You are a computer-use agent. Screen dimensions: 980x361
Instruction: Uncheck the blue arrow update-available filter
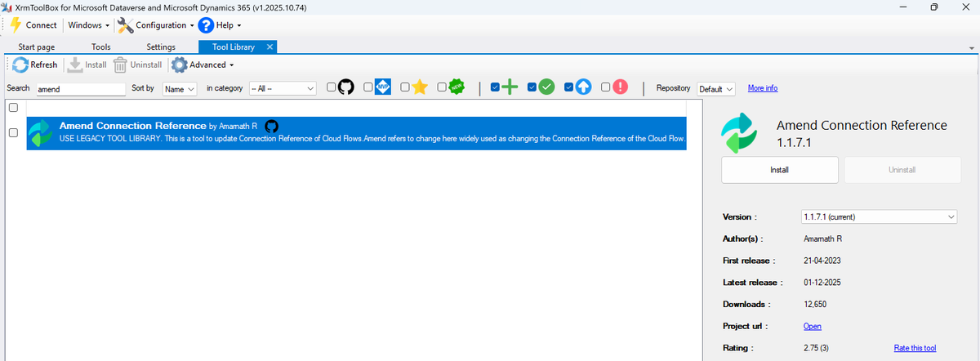click(x=569, y=87)
